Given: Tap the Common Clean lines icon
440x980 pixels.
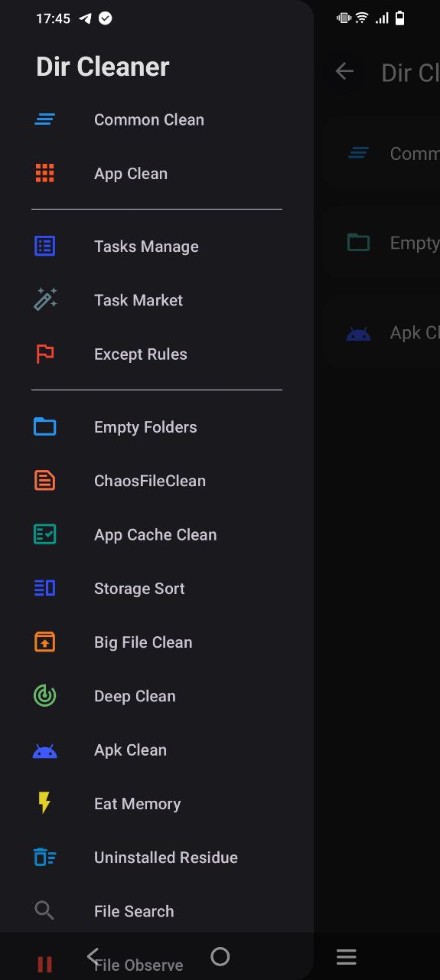Looking at the screenshot, I should [x=44, y=119].
